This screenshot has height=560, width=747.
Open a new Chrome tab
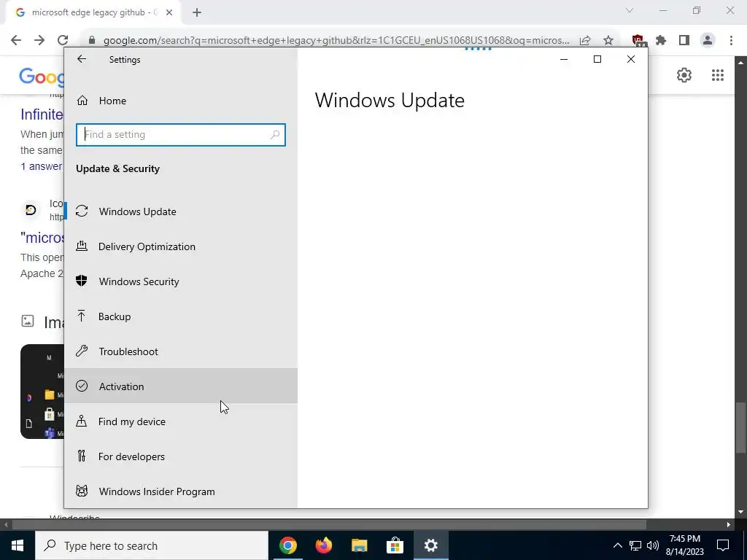click(197, 13)
